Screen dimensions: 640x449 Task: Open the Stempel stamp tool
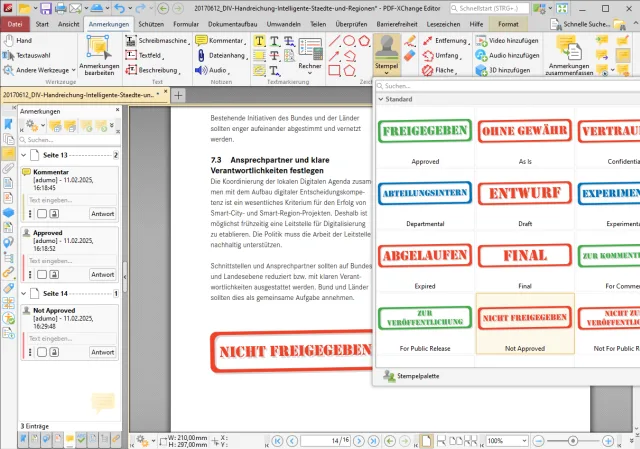coord(387,52)
